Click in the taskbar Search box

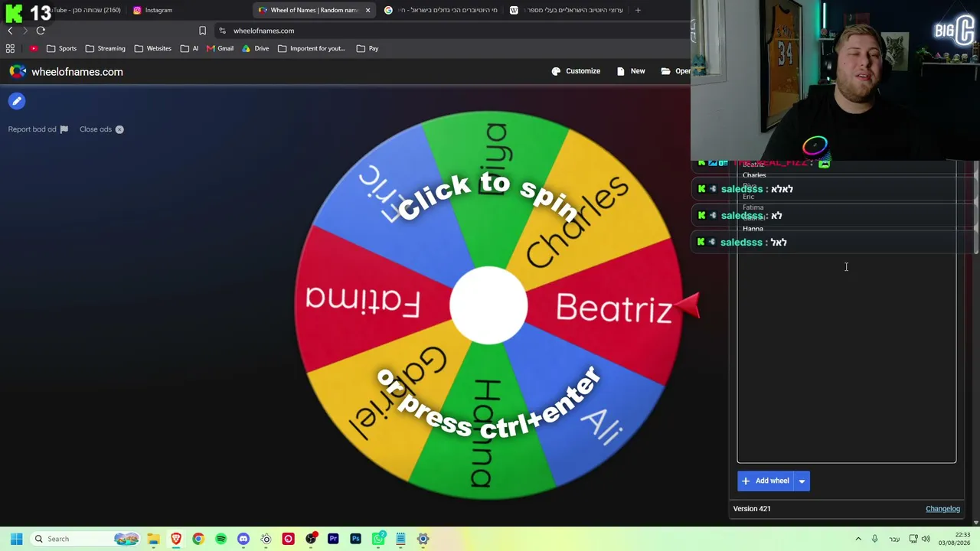86,539
